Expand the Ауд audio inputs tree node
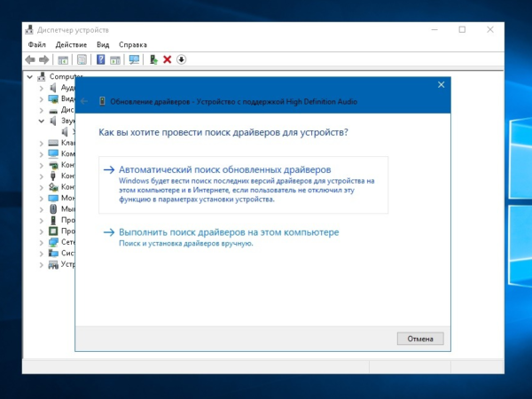This screenshot has width=532, height=399. pos(41,88)
